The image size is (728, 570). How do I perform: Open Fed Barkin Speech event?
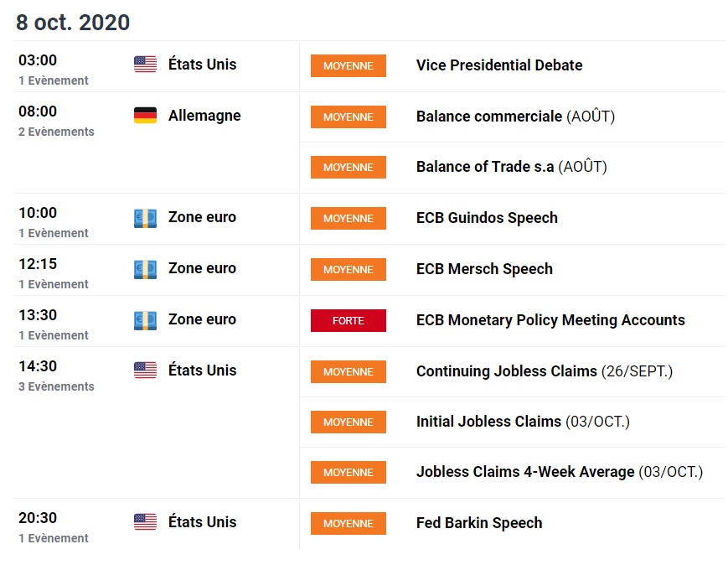tap(479, 522)
